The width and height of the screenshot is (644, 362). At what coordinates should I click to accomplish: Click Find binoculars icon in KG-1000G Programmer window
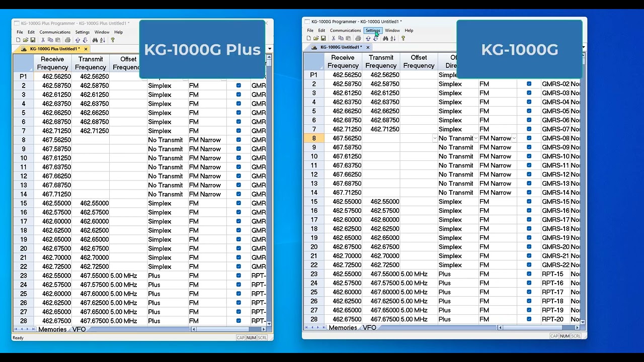pos(385,38)
